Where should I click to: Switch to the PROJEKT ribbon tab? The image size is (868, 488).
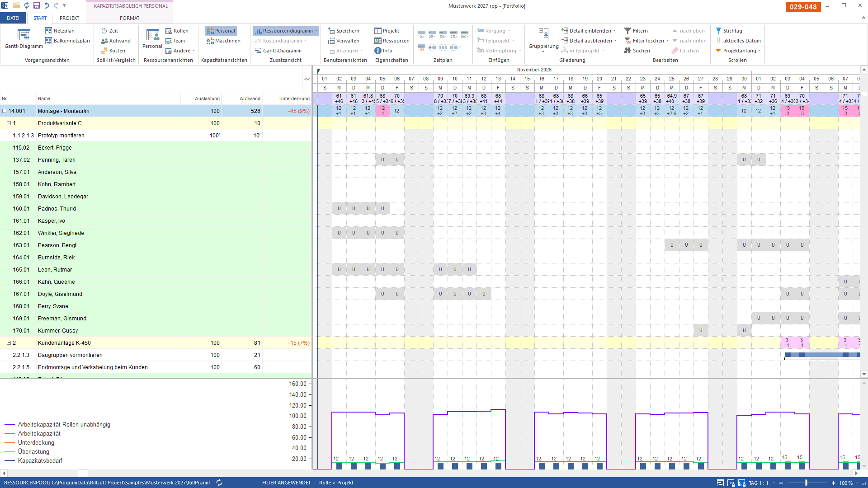pos(69,18)
